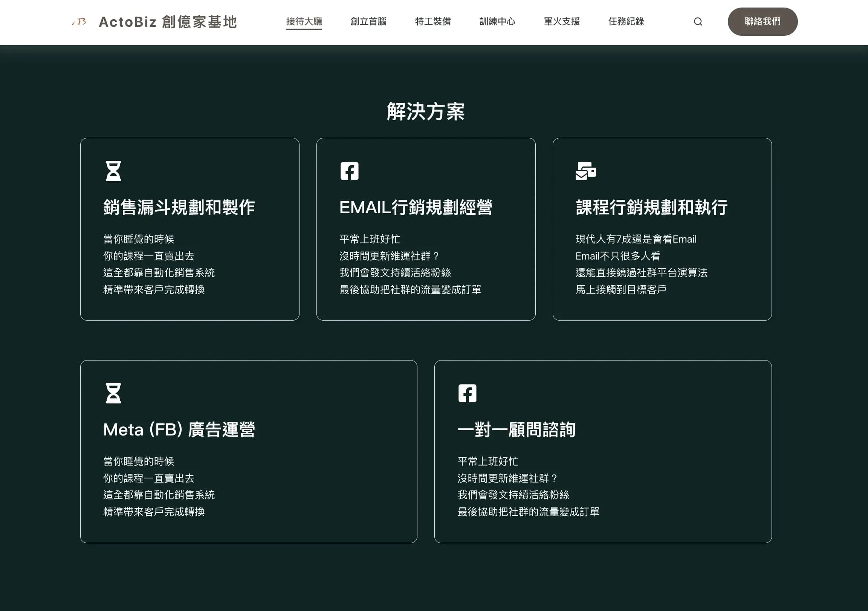Viewport: 868px width, 611px height.
Task: Click Facebook icon in 一對一顧問諮詢 card
Action: 467,393
